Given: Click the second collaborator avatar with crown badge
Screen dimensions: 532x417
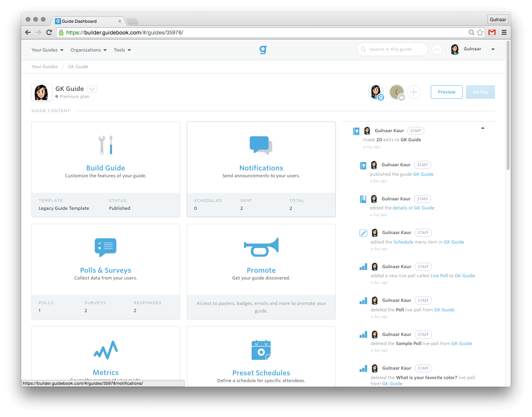Looking at the screenshot, I should [x=397, y=92].
